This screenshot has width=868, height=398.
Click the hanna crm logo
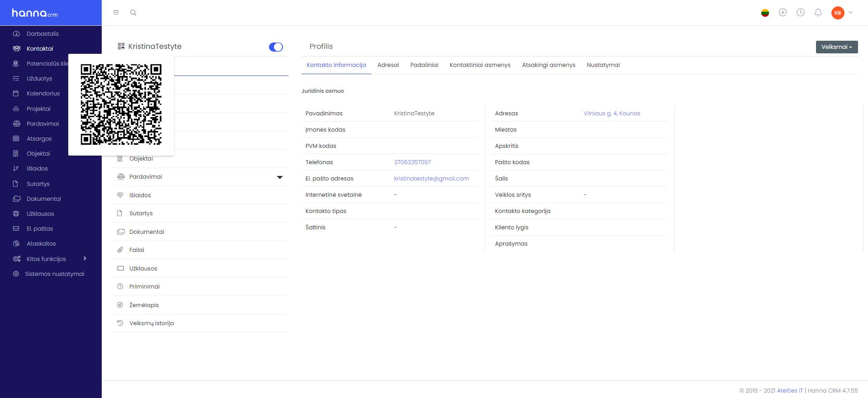(35, 13)
